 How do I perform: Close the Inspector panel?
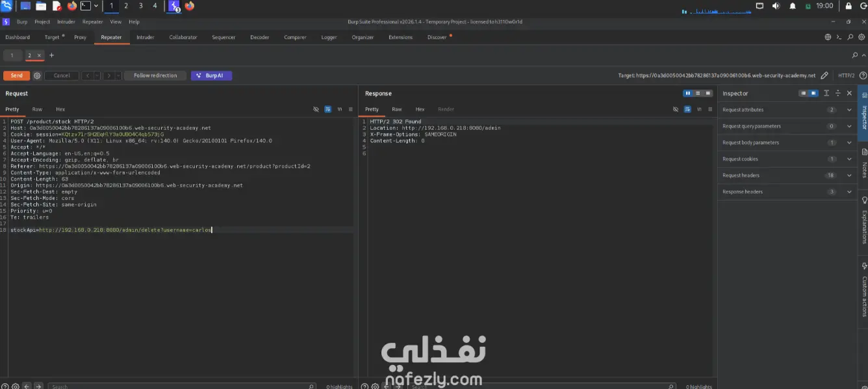coord(849,94)
